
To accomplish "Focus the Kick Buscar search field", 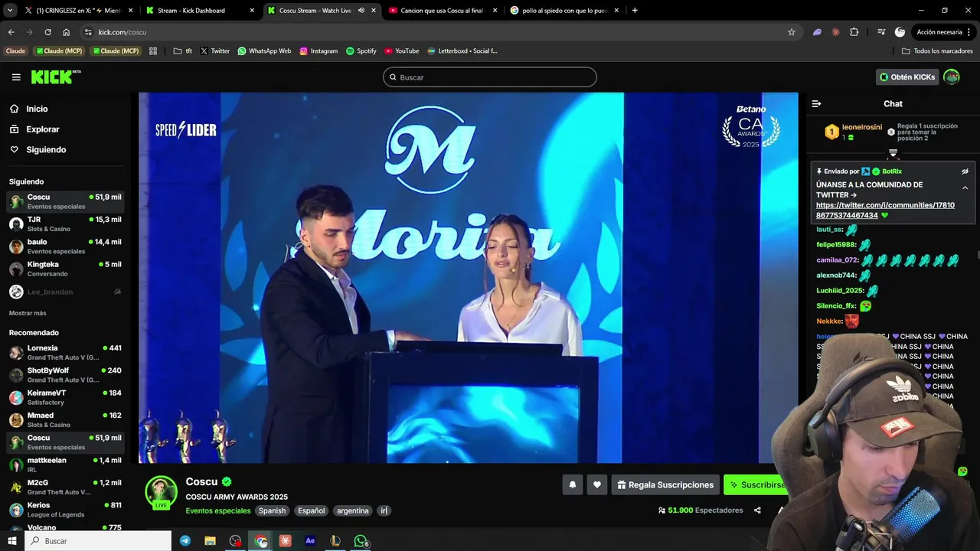I will [x=490, y=77].
